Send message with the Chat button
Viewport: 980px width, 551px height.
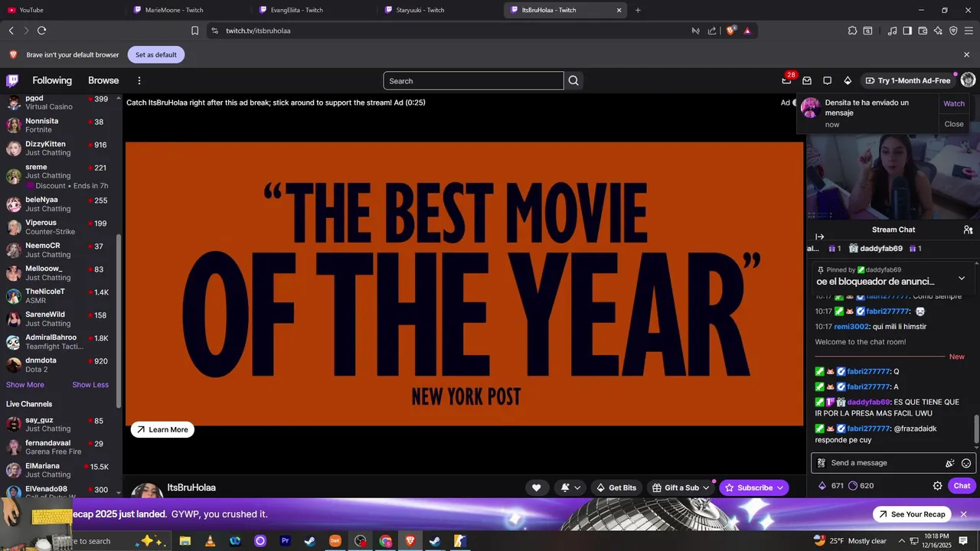[x=962, y=486]
